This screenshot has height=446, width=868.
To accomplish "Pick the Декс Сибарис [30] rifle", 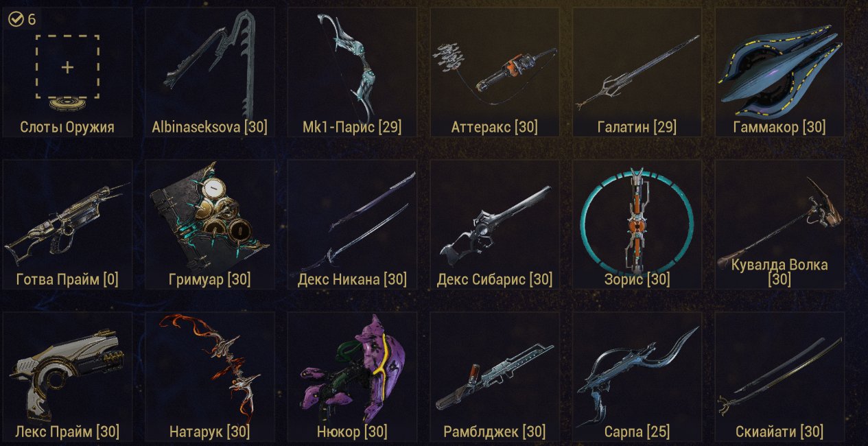I will coord(495,224).
